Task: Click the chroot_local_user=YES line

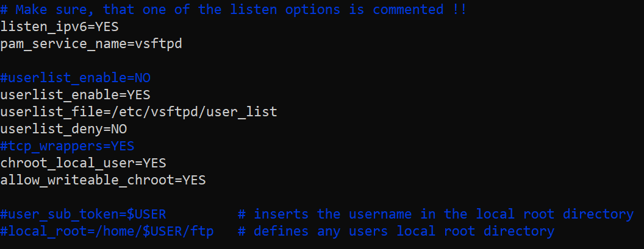Action: click(84, 163)
